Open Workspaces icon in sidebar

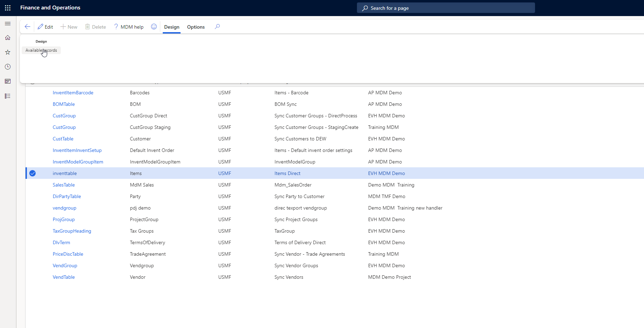(8, 81)
